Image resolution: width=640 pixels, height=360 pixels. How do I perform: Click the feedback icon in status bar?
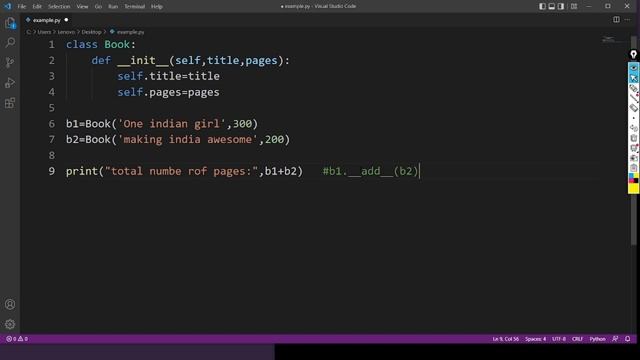pyautogui.click(x=615, y=339)
